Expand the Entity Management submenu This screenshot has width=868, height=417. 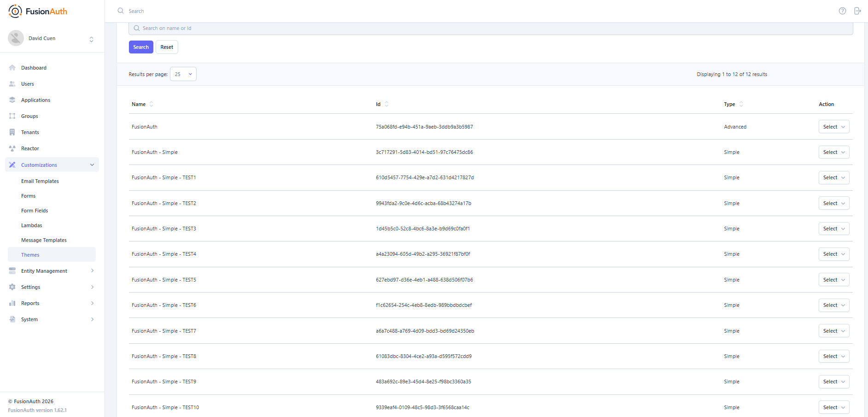coord(92,271)
